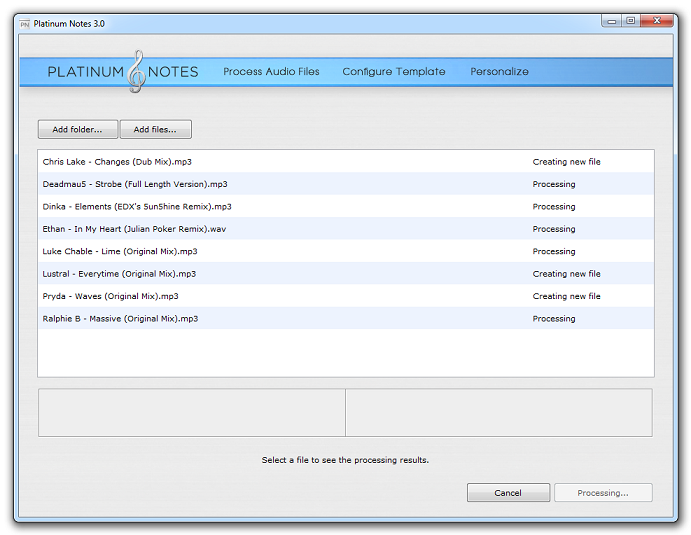This screenshot has height=535, width=691.
Task: Click the disabled Processing... button
Action: (602, 493)
